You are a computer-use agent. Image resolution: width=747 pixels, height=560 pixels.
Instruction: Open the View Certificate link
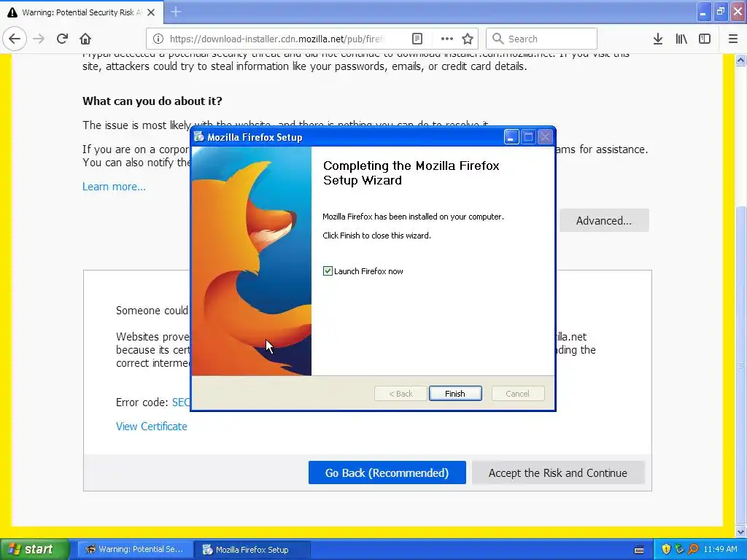pos(152,427)
